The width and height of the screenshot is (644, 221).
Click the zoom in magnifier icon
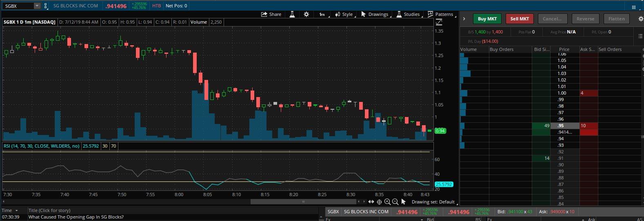tap(387, 201)
